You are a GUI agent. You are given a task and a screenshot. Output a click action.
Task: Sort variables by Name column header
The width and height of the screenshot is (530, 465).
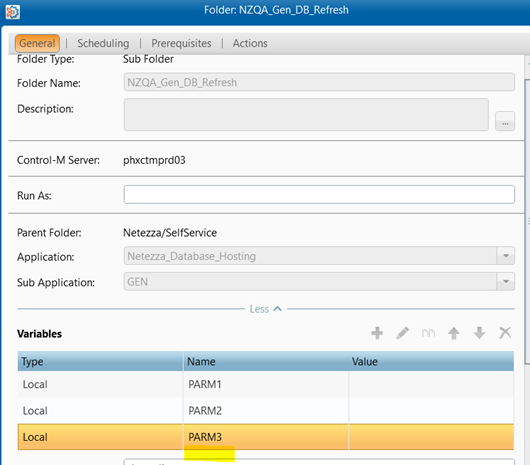pos(266,361)
